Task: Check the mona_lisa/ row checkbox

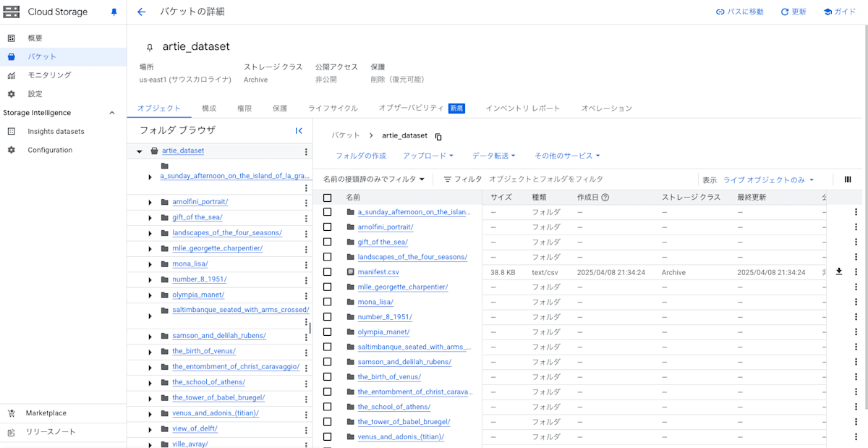Action: pyautogui.click(x=328, y=302)
